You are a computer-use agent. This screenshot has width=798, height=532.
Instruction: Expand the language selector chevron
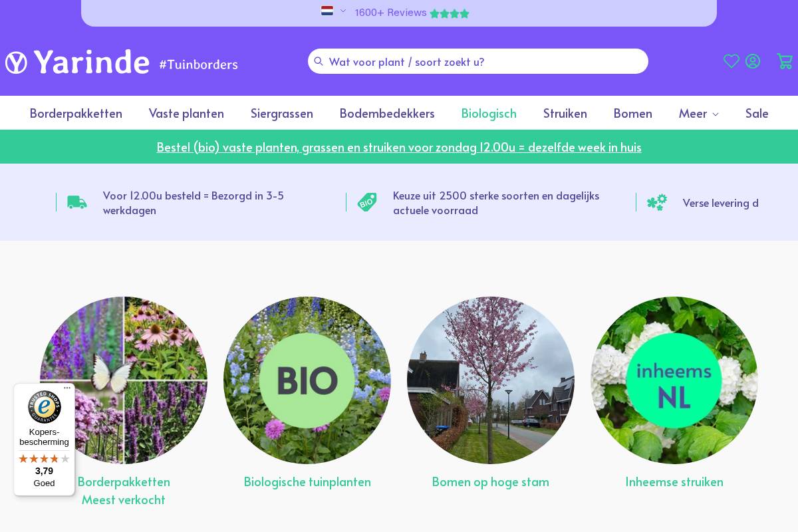343,11
